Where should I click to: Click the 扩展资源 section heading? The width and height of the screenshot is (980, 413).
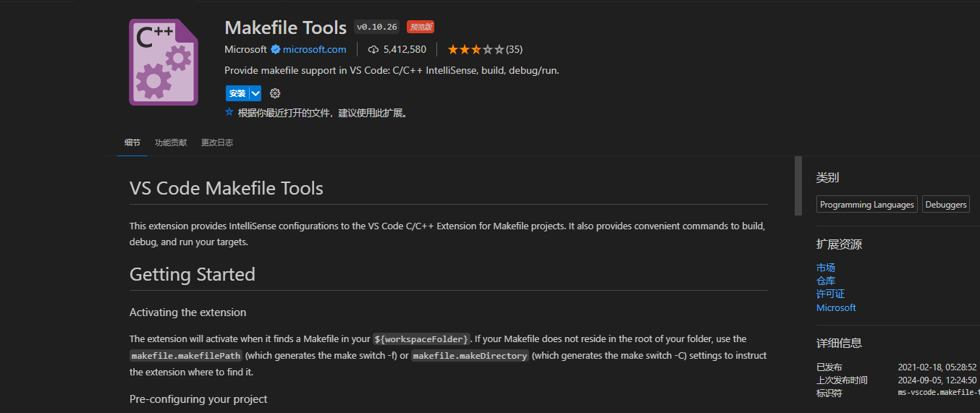click(x=840, y=244)
